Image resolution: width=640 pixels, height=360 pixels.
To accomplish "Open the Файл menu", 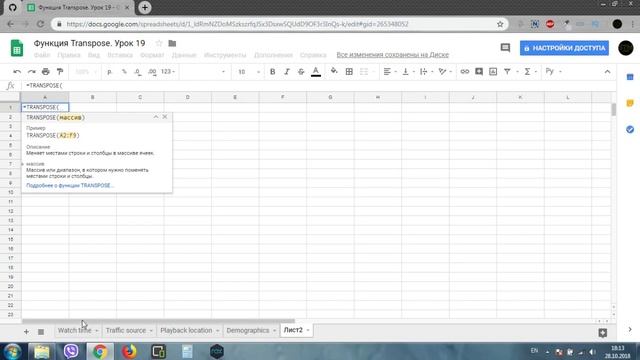I will (42, 55).
